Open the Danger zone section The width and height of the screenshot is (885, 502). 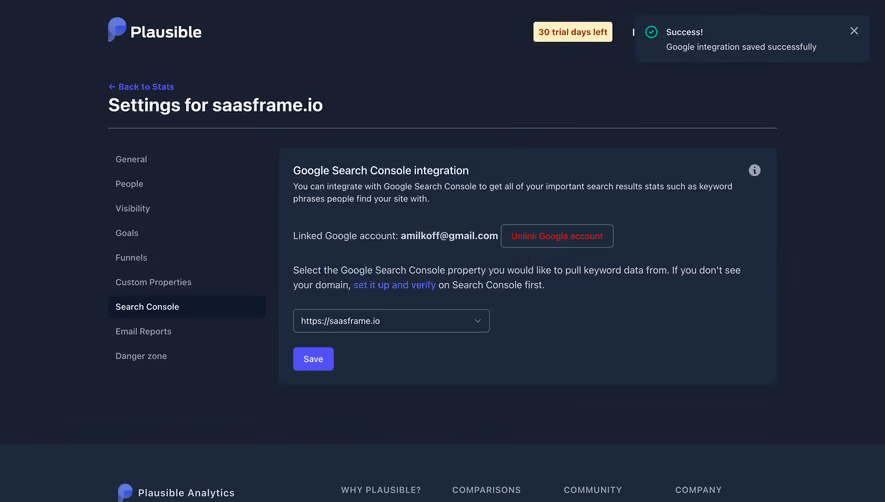141,356
